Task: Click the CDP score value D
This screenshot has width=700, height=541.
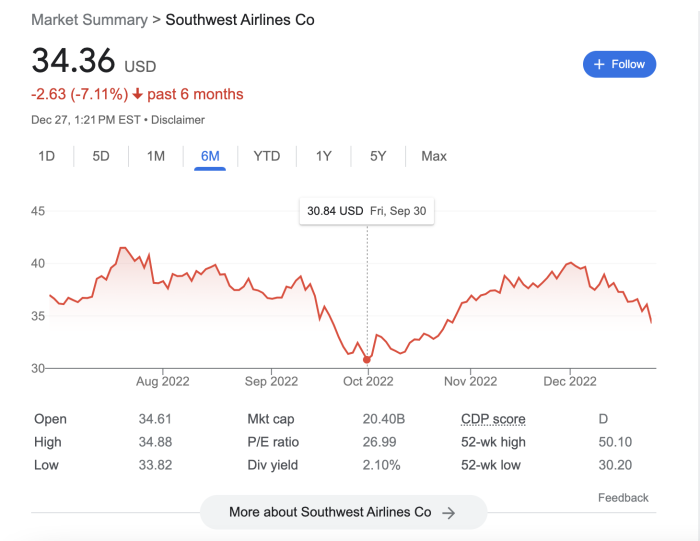Action: pyautogui.click(x=603, y=419)
